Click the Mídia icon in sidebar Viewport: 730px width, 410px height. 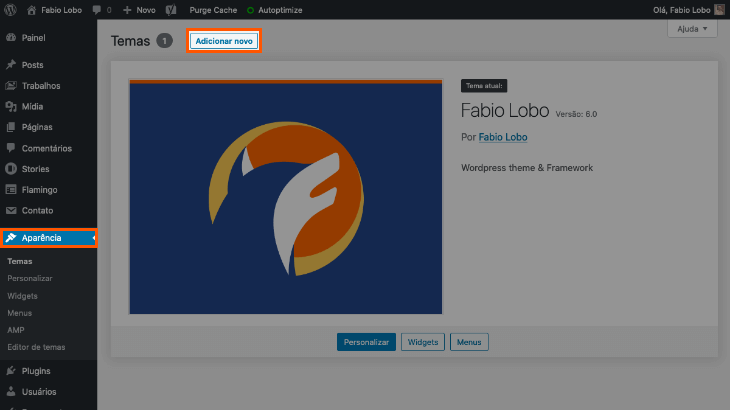click(x=11, y=106)
